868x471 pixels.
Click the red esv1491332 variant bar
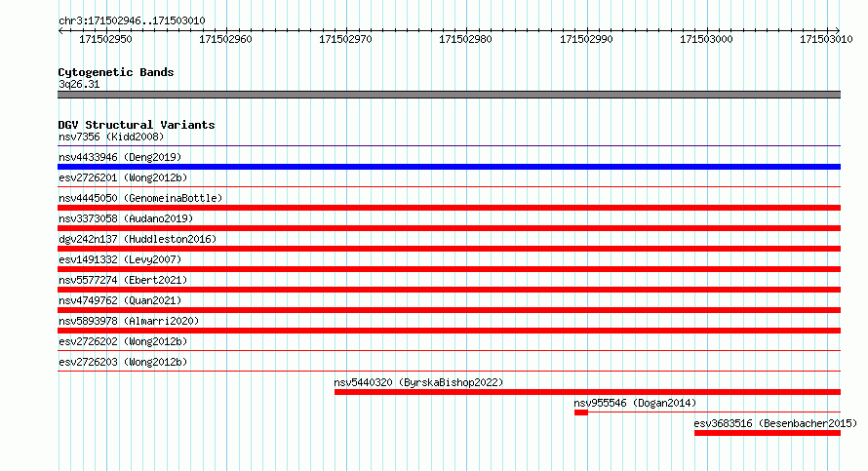point(449,269)
